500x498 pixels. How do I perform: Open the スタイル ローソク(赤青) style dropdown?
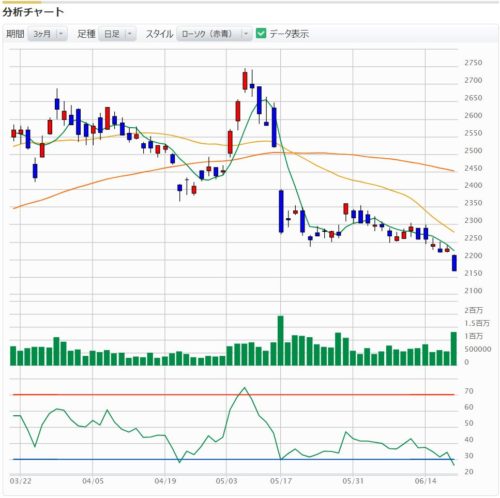(214, 34)
